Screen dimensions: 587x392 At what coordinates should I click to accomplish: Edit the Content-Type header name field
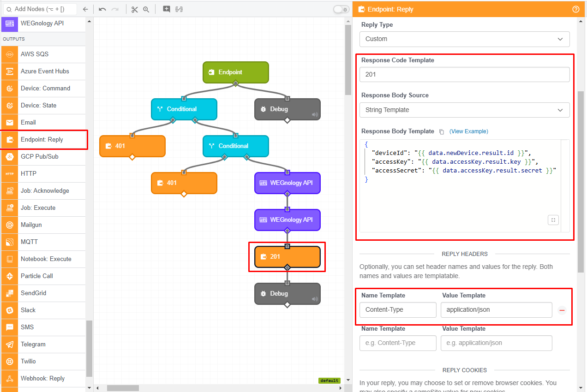[398, 310]
